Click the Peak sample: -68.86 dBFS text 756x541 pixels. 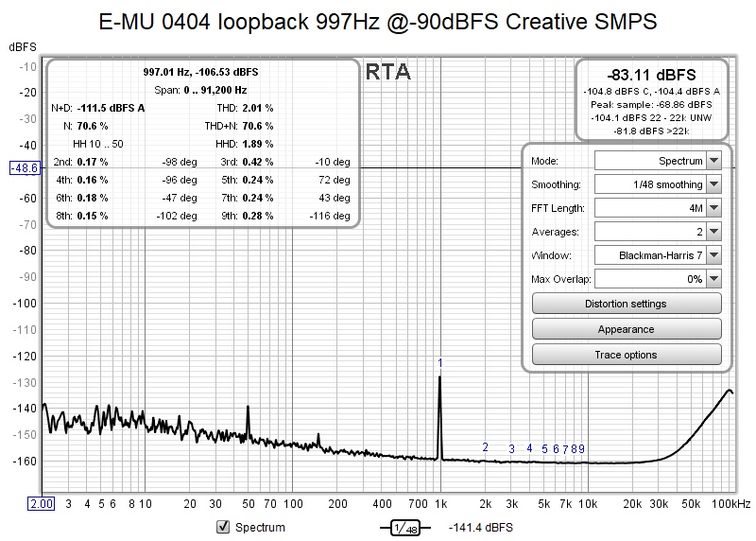tap(651, 104)
